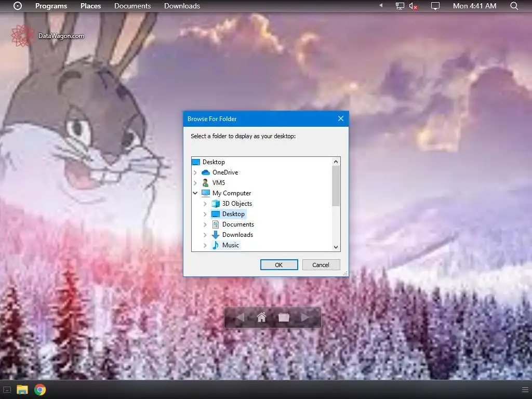This screenshot has width=532, height=399.
Task: Open the Documents menu
Action: click(132, 6)
